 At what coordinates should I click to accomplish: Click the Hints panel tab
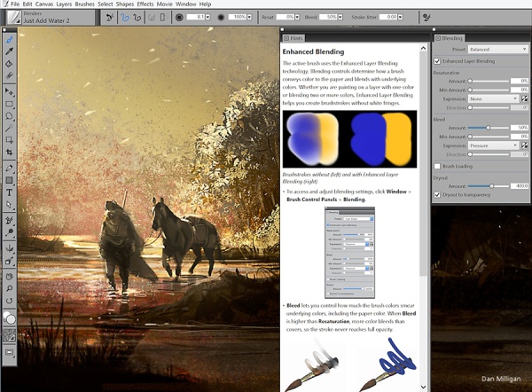coord(293,38)
